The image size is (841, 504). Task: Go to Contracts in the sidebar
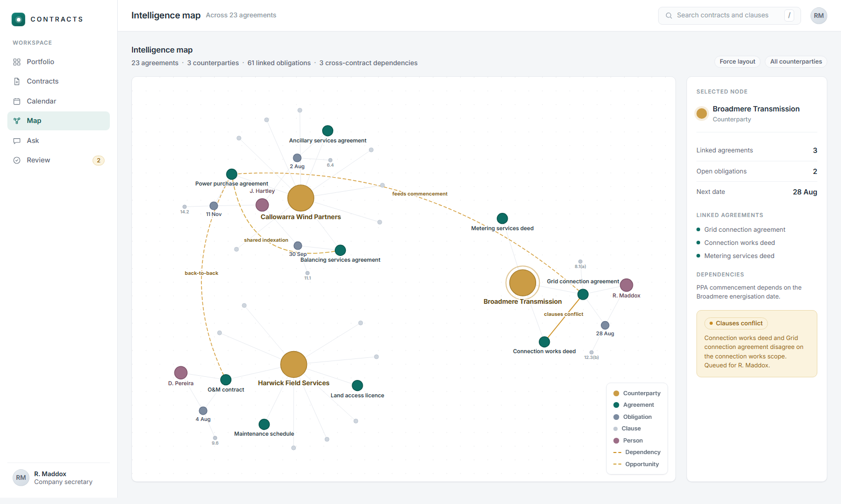coord(58,81)
